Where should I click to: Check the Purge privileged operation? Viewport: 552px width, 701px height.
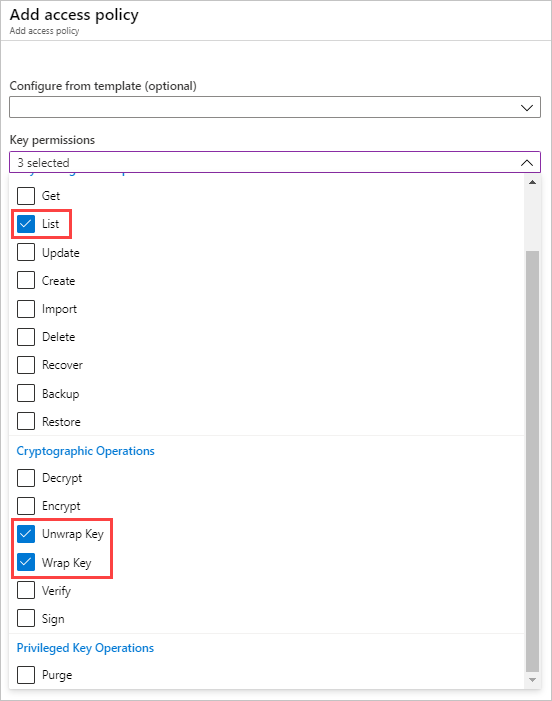(26, 675)
